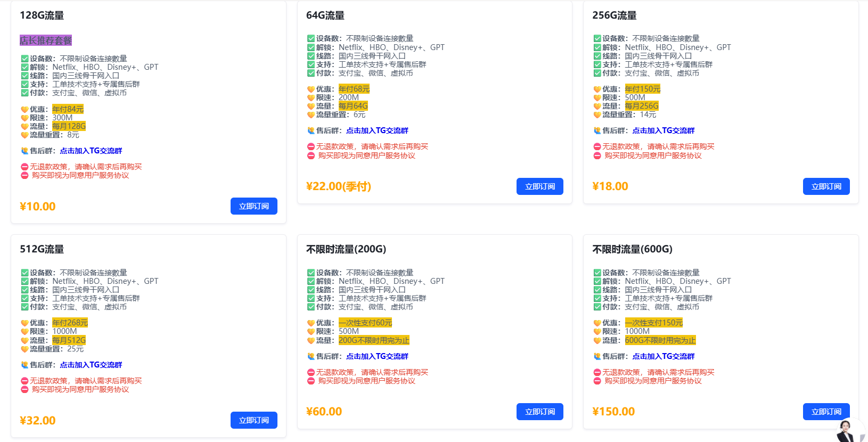Click 立即订阅 on 不限时流量(200G) plan
868x442 pixels.
539,412
